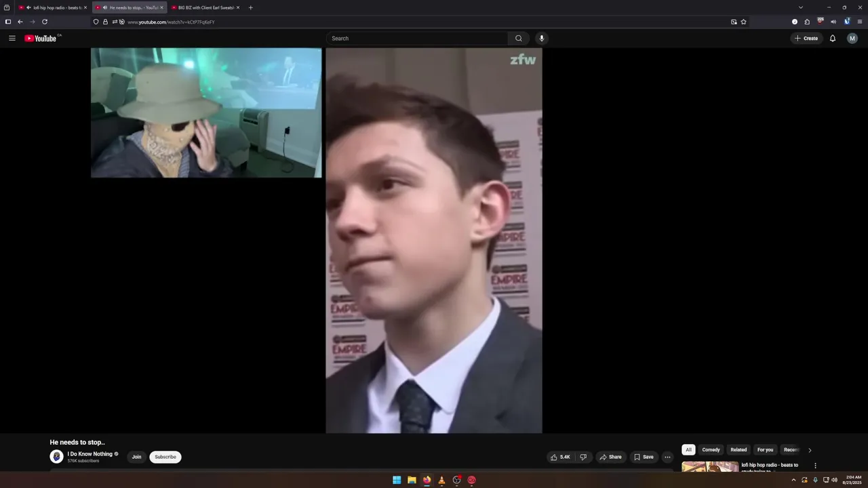Switch to BIG BIZ with Client Earl tab

pos(205,7)
